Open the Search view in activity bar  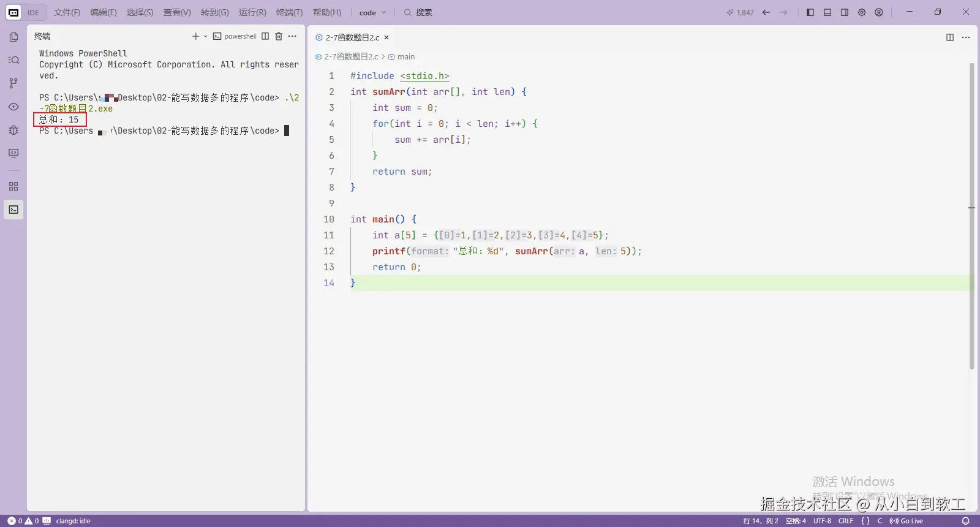[x=13, y=60]
